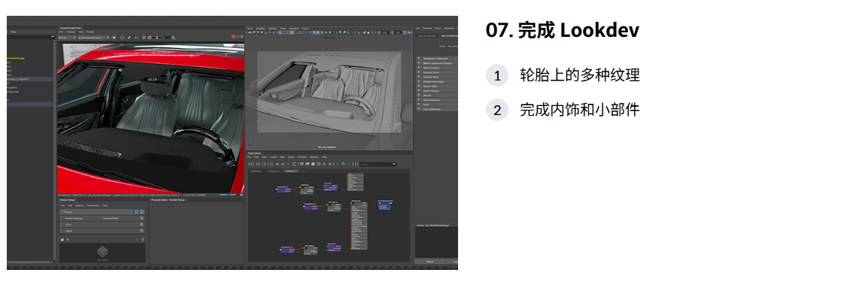Expand the Tessellation Attributes section
The height and width of the screenshot is (288, 868).
pyautogui.click(x=437, y=58)
